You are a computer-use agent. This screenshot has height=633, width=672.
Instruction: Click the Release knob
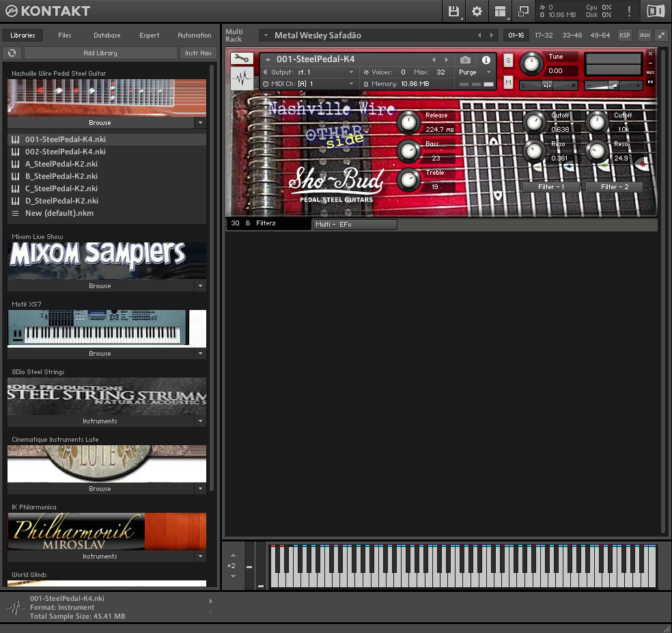[x=408, y=123]
